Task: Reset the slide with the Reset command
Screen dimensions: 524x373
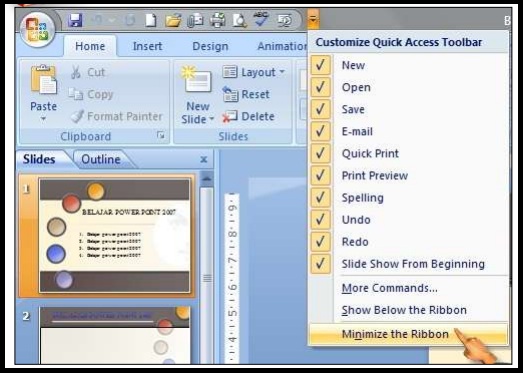Action: pyautogui.click(x=246, y=94)
